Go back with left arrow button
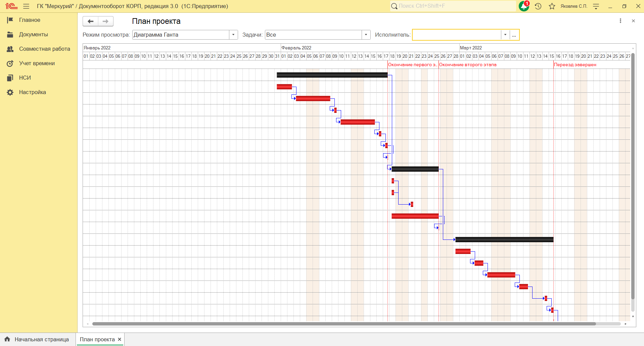The image size is (644, 346). tap(90, 21)
